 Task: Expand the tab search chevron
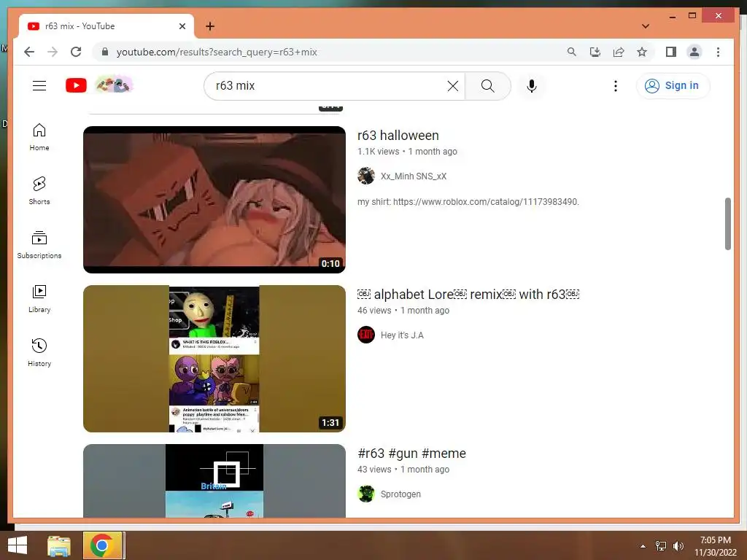[x=646, y=26]
